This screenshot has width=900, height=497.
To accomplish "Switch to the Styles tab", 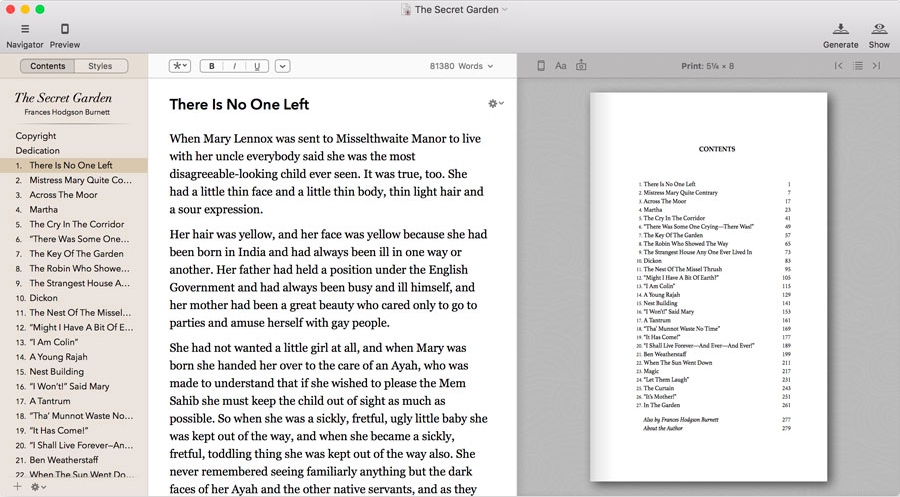I will tap(100, 66).
